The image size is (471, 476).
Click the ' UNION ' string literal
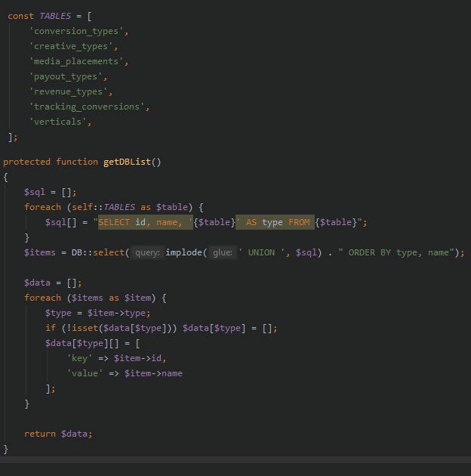click(x=261, y=252)
